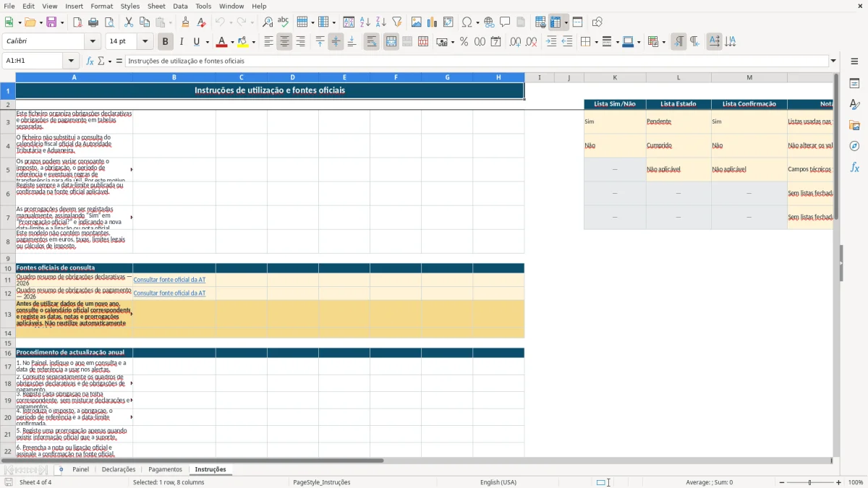Click the Print icon
Image resolution: width=868 pixels, height=488 pixels.
tap(93, 22)
